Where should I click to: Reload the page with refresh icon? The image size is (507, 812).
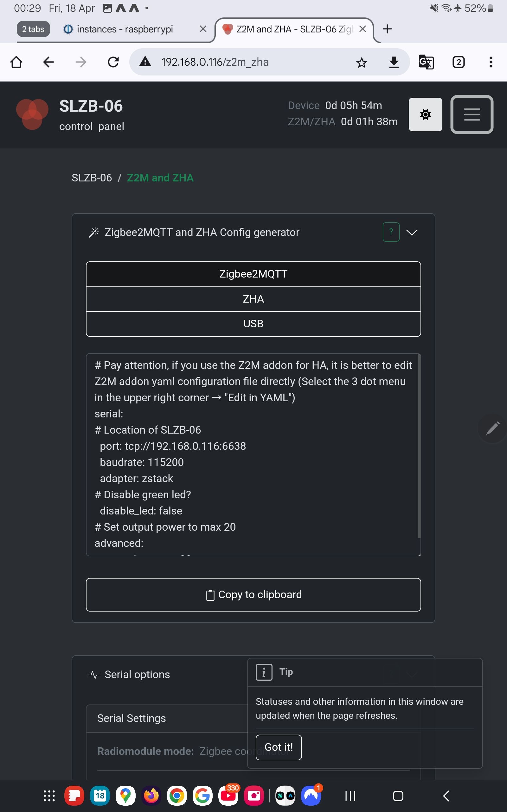click(113, 62)
